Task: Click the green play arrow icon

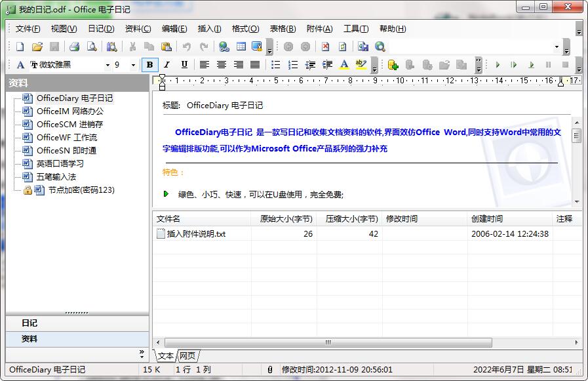Action: (498, 65)
